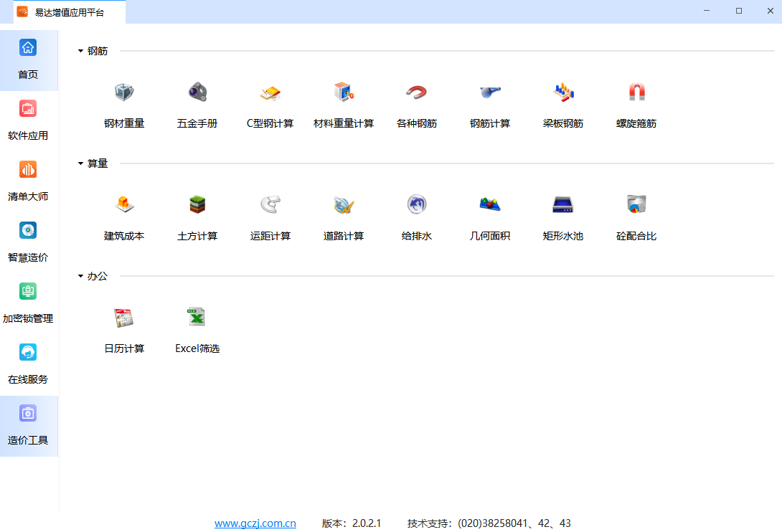Click the 技术支持 phone number text
782x532 pixels.
pyautogui.click(x=489, y=523)
